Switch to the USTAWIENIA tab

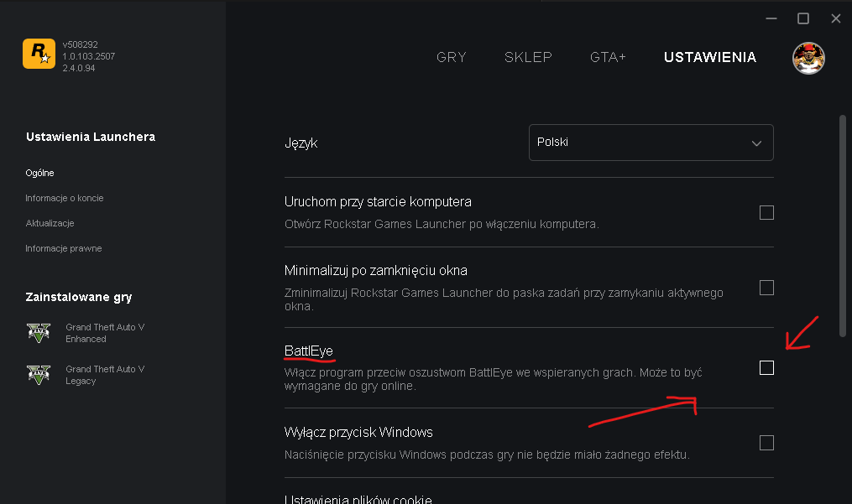(x=709, y=58)
